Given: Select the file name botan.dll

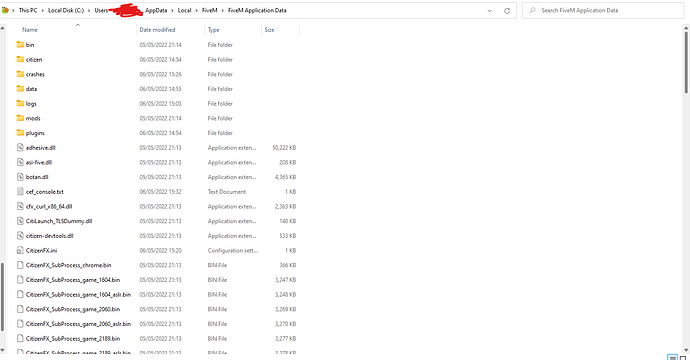Looking at the screenshot, I should (x=37, y=177).
